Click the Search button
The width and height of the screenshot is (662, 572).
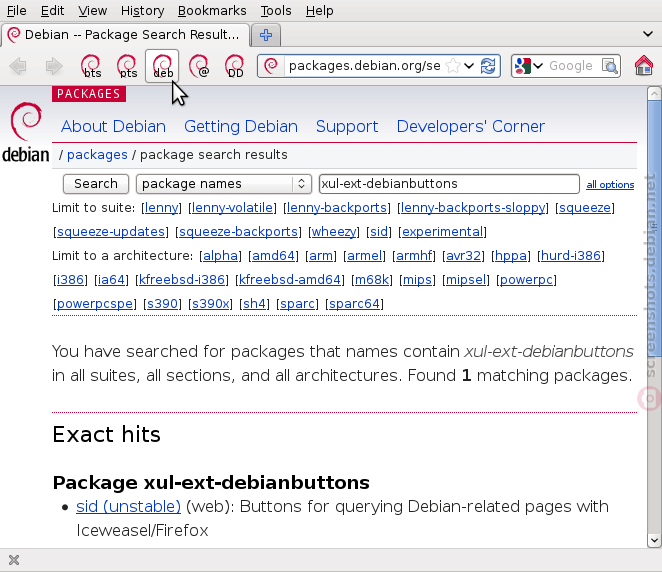(x=96, y=184)
